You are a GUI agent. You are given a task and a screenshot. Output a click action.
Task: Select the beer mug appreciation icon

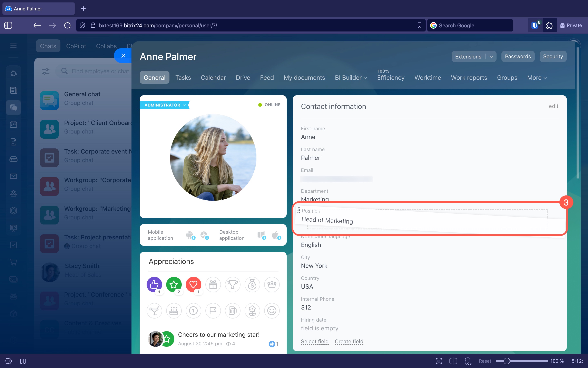233,311
